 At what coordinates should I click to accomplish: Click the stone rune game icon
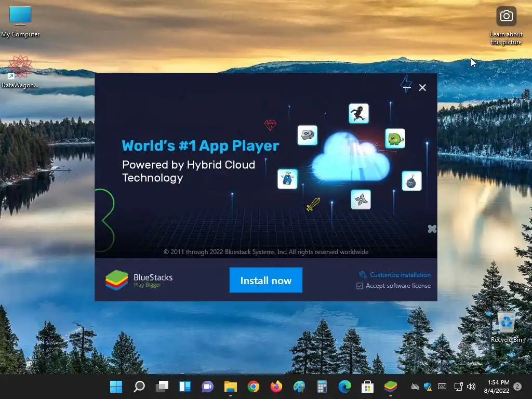(x=308, y=135)
